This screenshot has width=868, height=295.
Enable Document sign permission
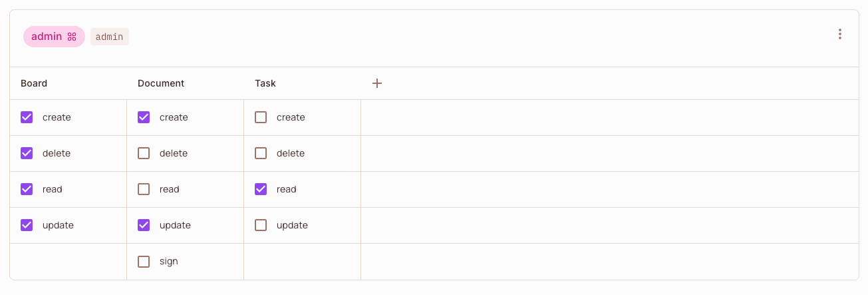pyautogui.click(x=144, y=261)
